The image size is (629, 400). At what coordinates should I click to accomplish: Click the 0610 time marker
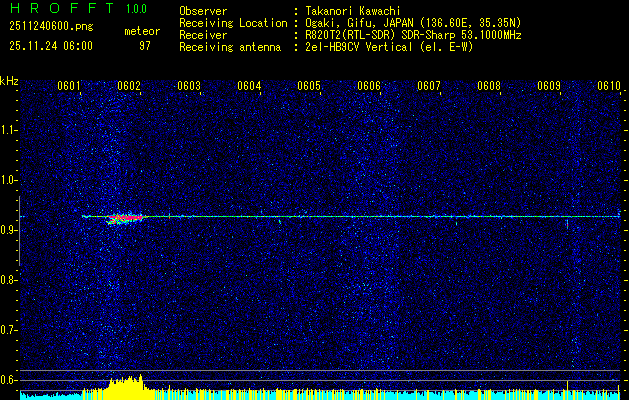(609, 86)
